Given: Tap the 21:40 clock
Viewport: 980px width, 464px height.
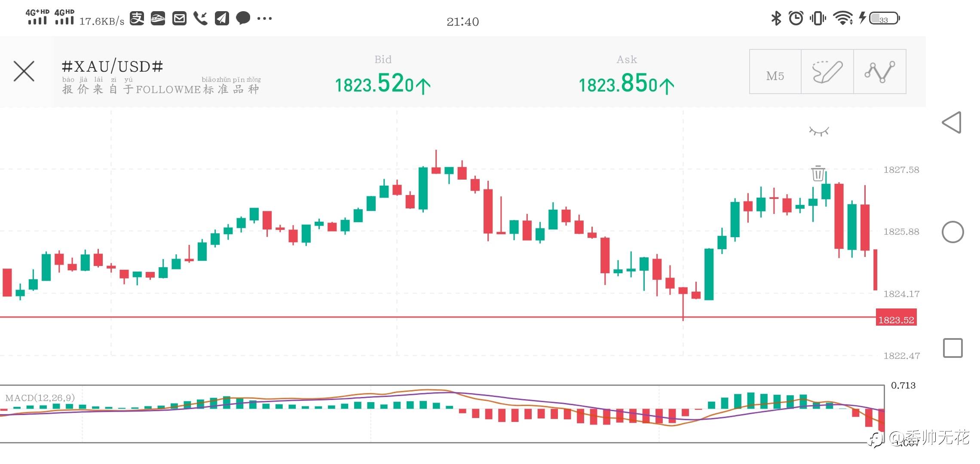Looking at the screenshot, I should [462, 21].
